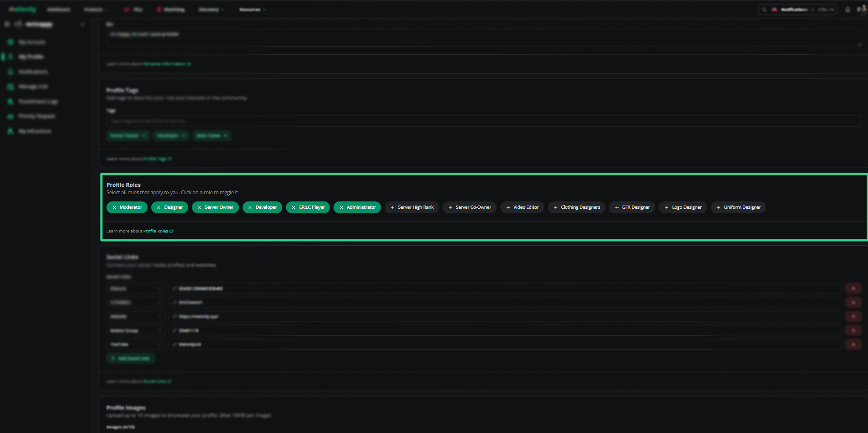Enable the Server Co-Owner role
The image size is (868, 433).
point(470,207)
